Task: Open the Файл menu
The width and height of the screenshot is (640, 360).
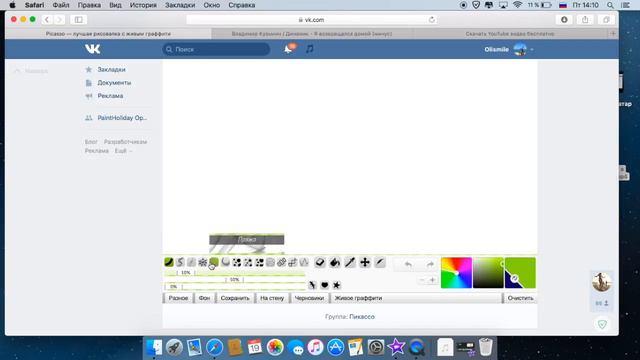Action: pyautogui.click(x=61, y=5)
